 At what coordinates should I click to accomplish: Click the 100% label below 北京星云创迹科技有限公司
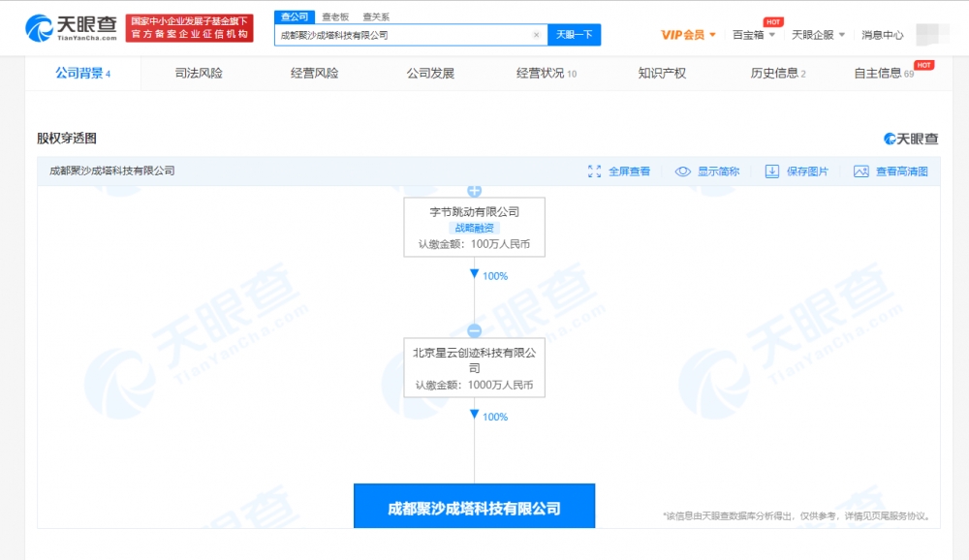495,418
